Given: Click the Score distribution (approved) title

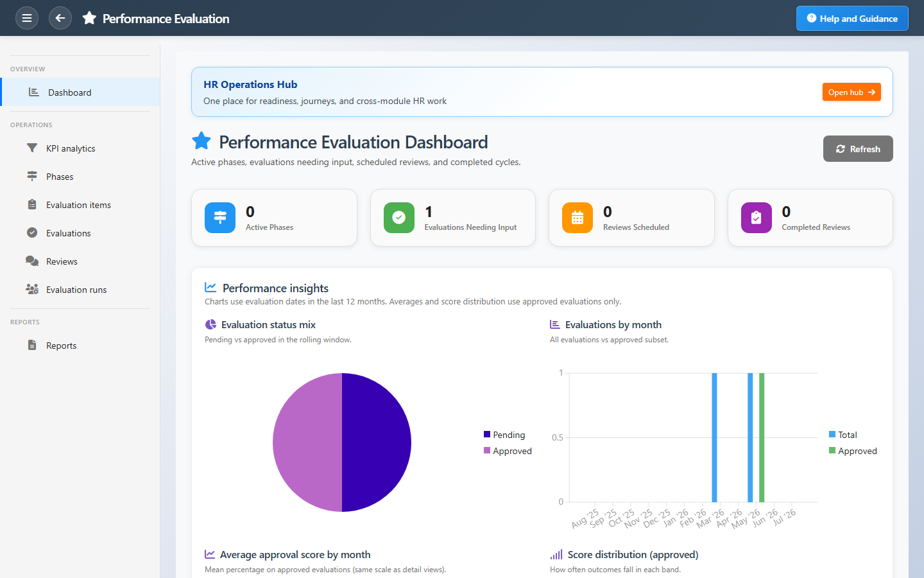Looking at the screenshot, I should coord(633,554).
